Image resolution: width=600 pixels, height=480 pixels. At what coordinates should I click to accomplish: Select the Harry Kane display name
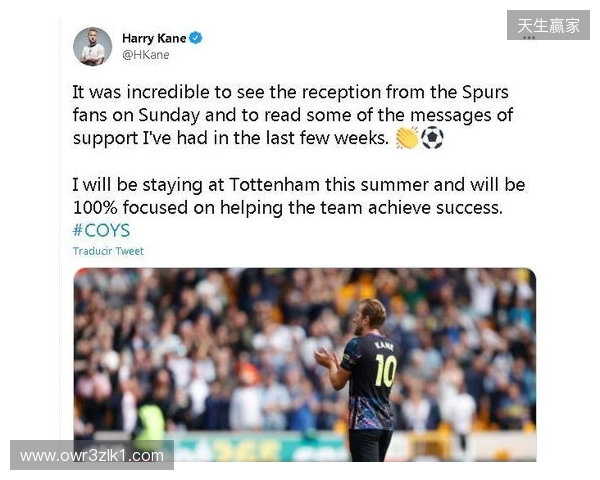tap(154, 38)
